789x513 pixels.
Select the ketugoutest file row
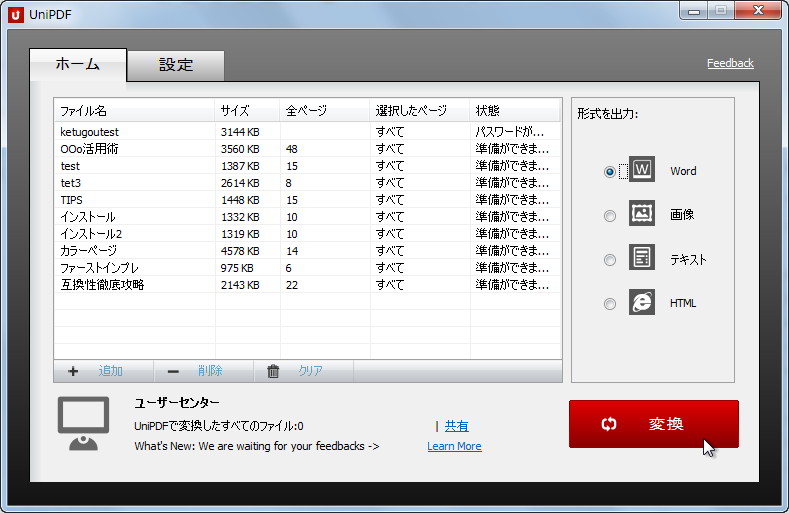pos(307,132)
